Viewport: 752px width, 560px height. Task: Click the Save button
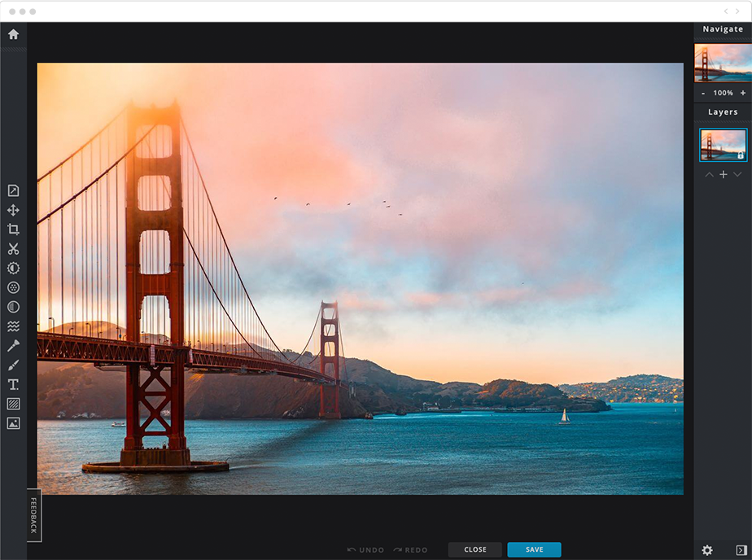pos(534,549)
